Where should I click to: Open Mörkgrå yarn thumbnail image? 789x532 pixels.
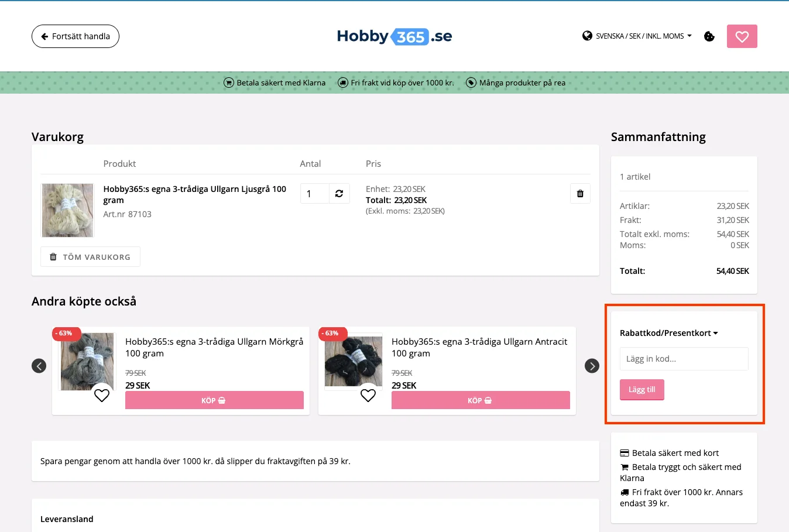coord(87,361)
